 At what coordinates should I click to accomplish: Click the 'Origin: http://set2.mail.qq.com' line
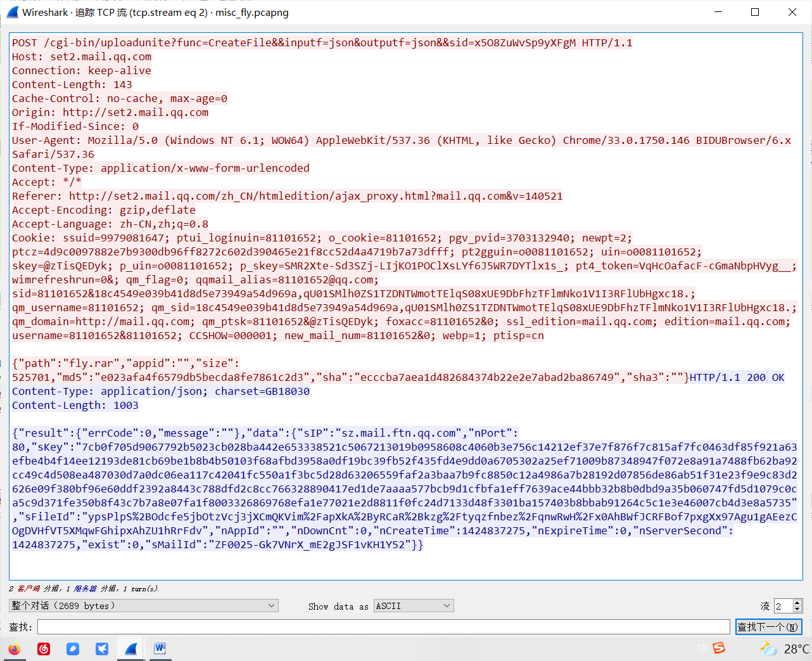(x=110, y=112)
